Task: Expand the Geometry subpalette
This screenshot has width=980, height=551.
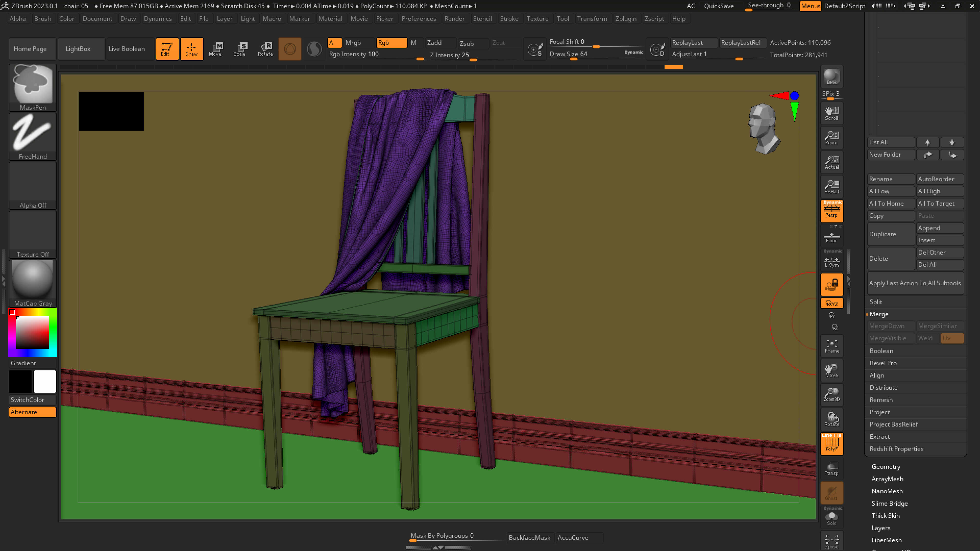Action: (886, 467)
